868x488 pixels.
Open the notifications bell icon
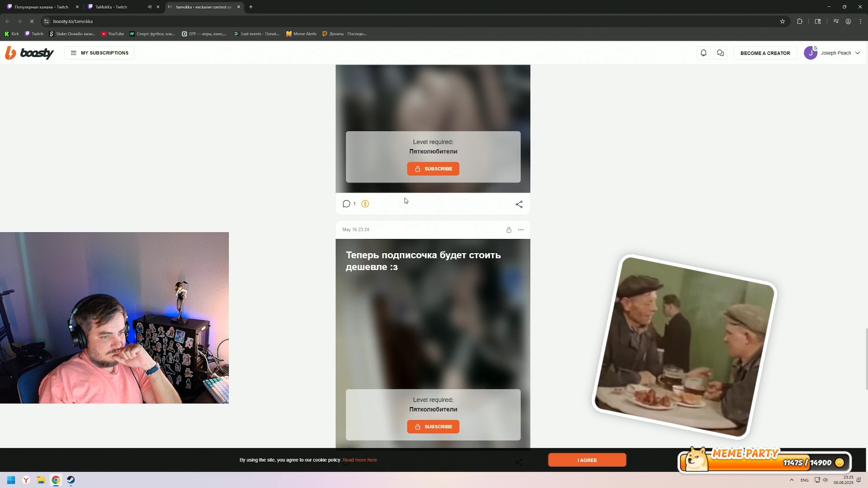(703, 53)
